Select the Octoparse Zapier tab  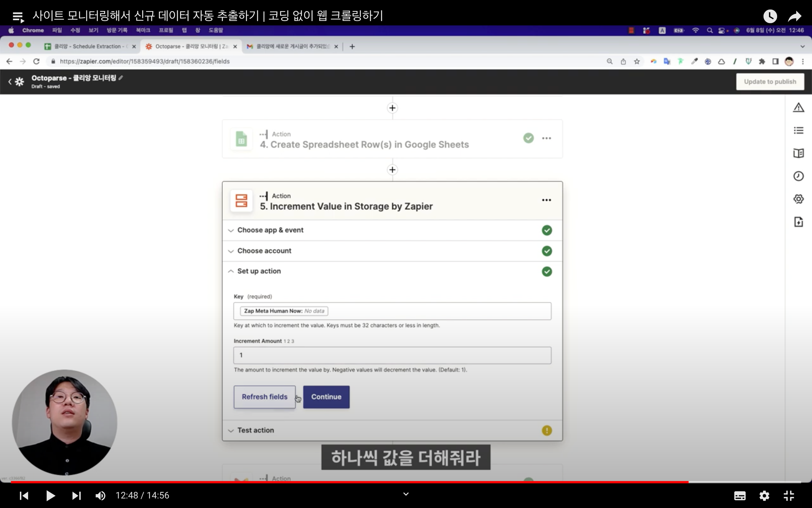point(191,46)
